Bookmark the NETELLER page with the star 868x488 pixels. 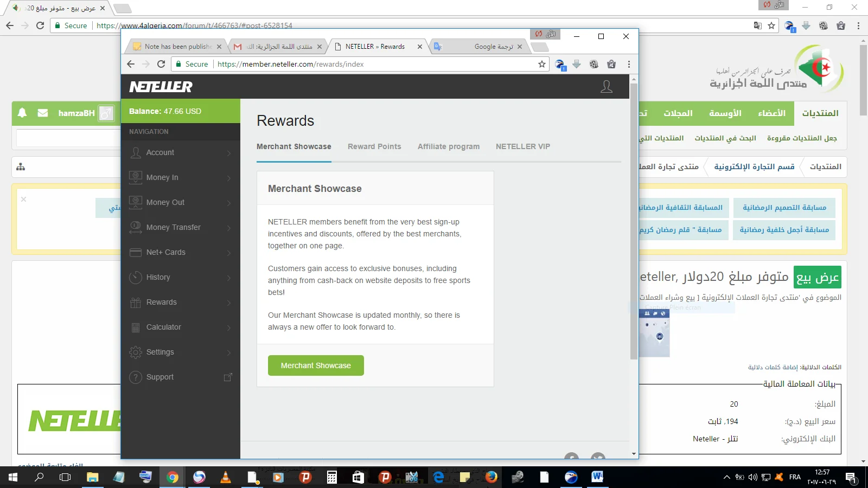pyautogui.click(x=541, y=64)
